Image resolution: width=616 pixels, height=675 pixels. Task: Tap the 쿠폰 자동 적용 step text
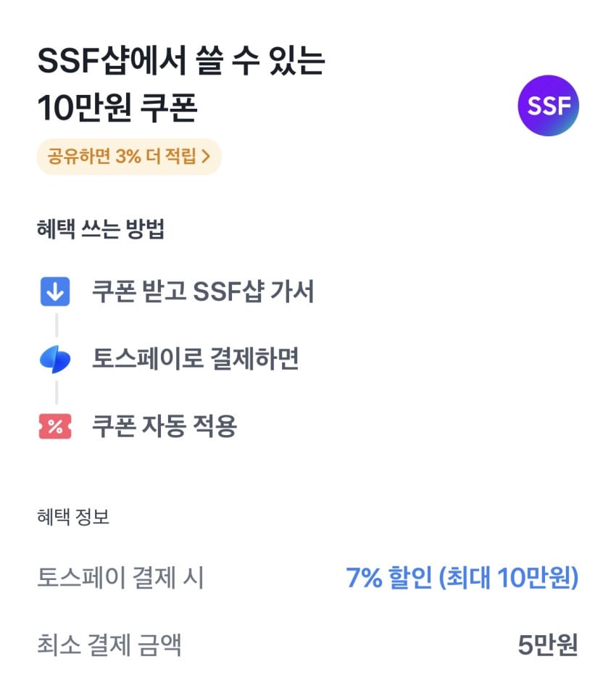coord(165,426)
